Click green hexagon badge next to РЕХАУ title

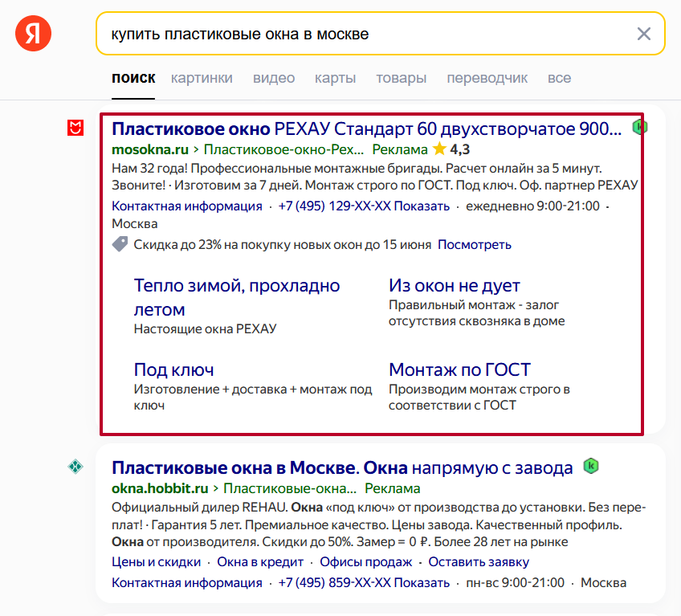(x=639, y=127)
